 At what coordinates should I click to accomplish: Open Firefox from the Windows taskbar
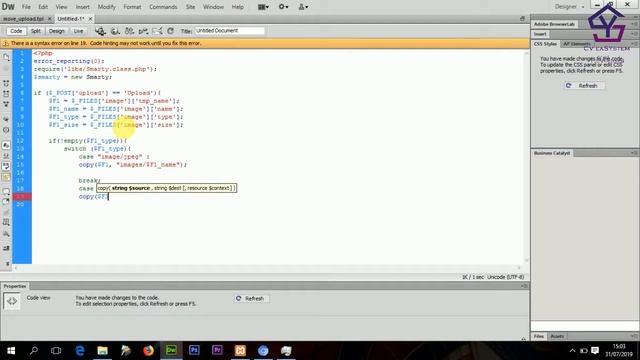coord(149,351)
